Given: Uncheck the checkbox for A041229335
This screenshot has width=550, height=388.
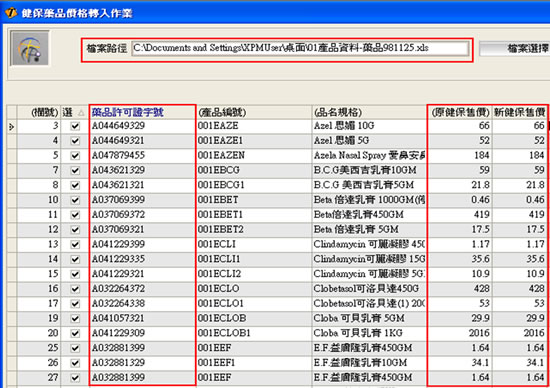Looking at the screenshot, I should [75, 259].
